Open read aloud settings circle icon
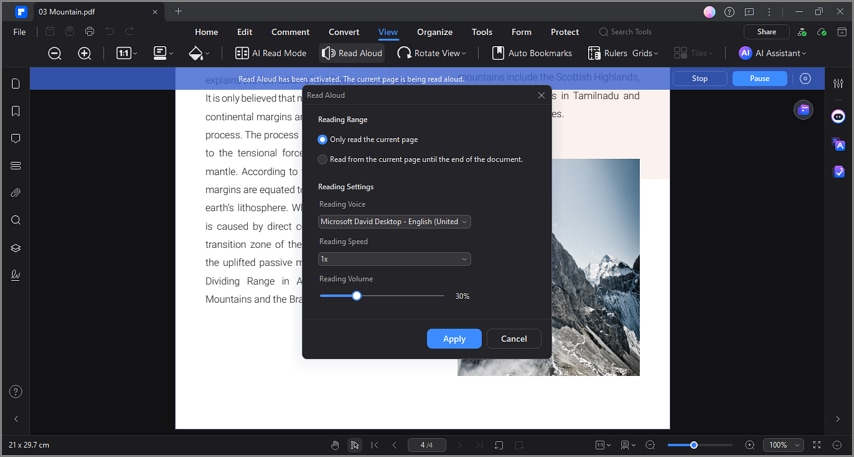The image size is (854, 457). (805, 78)
